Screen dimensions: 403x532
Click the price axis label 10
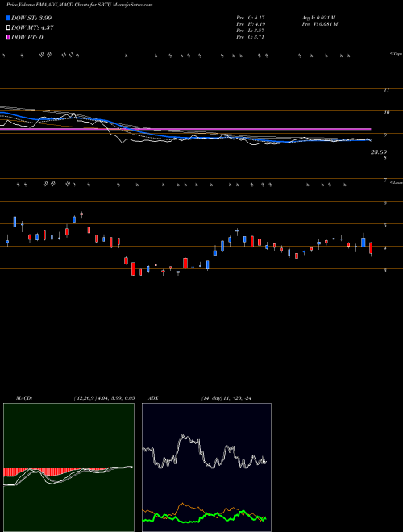pos(386,113)
